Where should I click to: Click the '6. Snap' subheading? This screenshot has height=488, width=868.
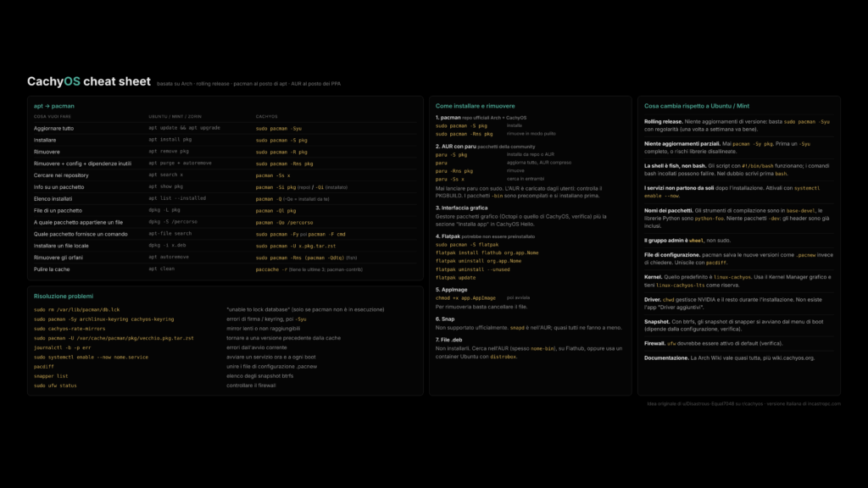[445, 319]
